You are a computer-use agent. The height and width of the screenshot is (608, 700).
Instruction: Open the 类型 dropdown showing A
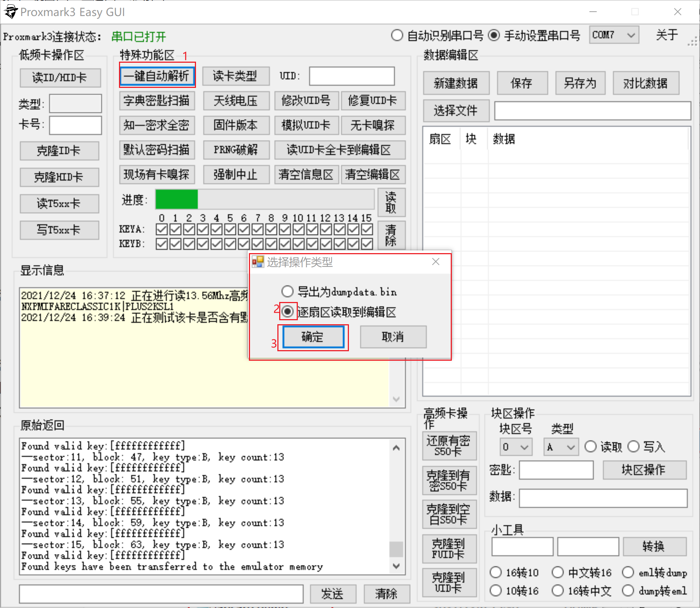click(561, 447)
